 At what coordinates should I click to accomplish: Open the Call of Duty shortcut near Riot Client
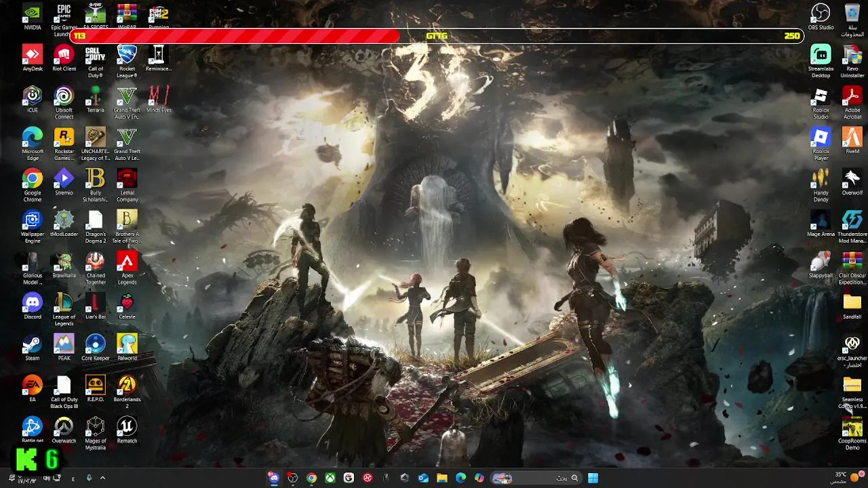(x=96, y=62)
